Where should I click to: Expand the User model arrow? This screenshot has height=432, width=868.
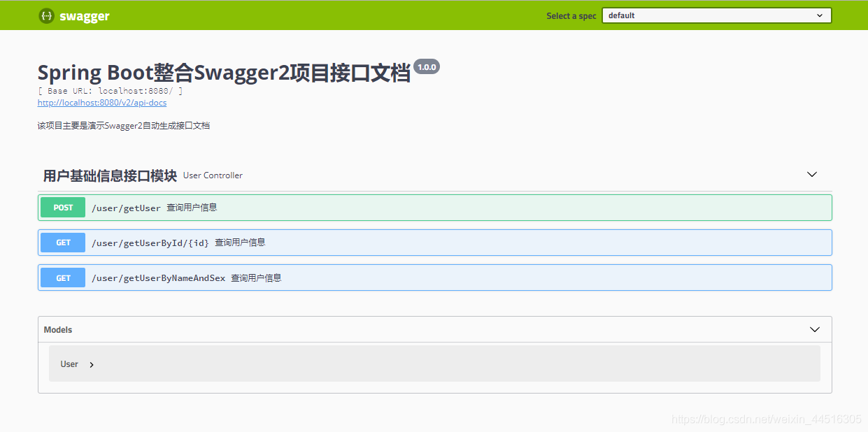point(92,365)
